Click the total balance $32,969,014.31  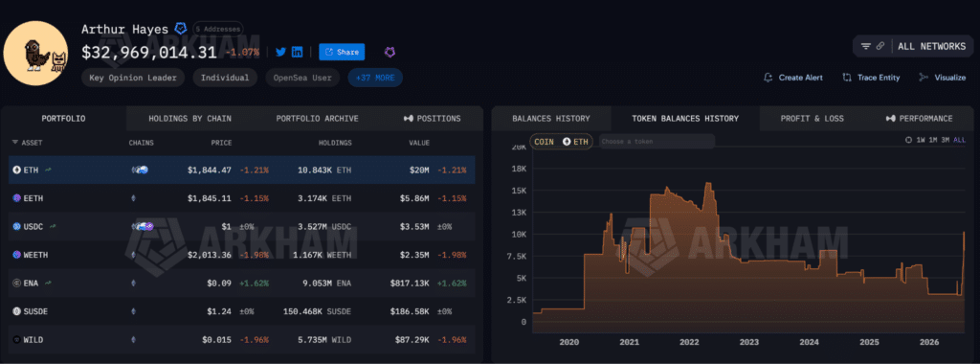pyautogui.click(x=149, y=53)
